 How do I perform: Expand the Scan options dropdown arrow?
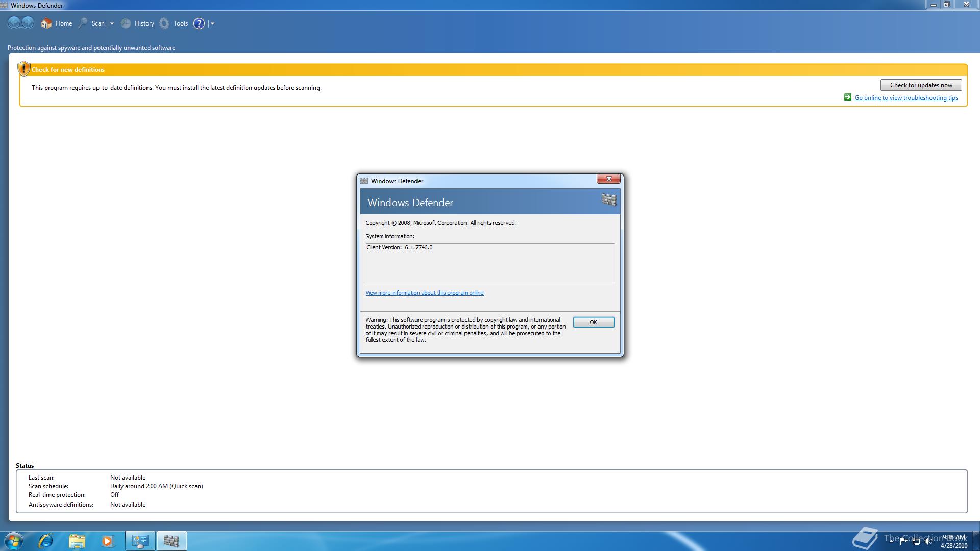point(112,23)
